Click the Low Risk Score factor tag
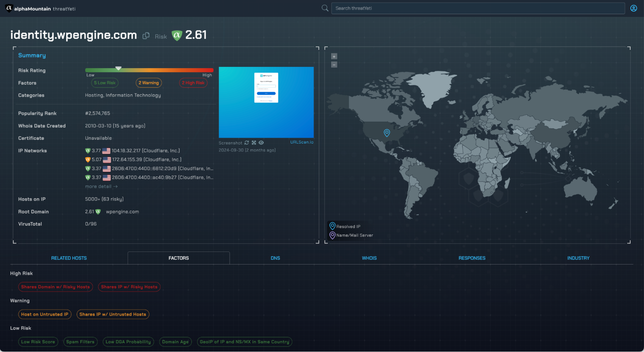The image size is (644, 352). 38,342
